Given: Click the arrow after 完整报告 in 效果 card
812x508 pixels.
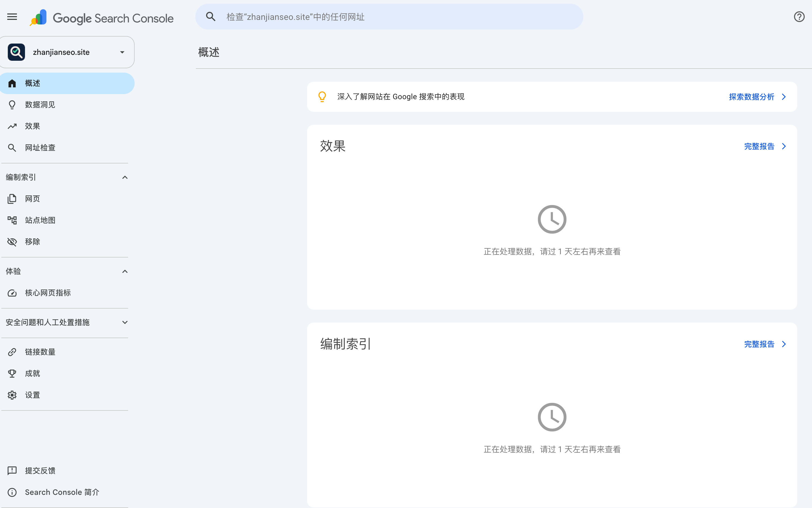Looking at the screenshot, I should (x=784, y=146).
